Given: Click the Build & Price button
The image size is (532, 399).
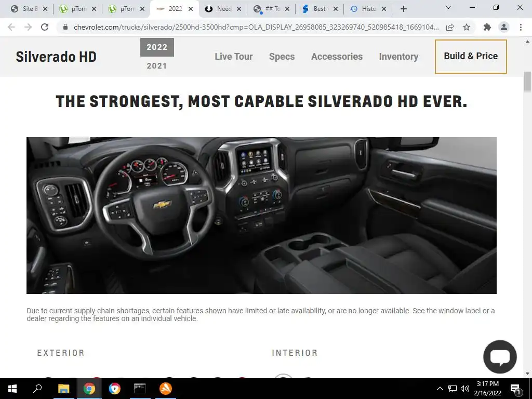Looking at the screenshot, I should [x=471, y=56].
